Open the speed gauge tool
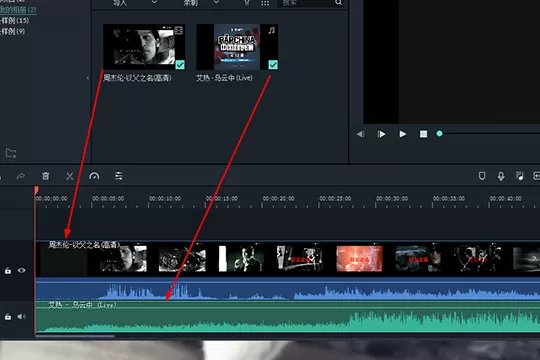This screenshot has width=540, height=360. [x=94, y=176]
